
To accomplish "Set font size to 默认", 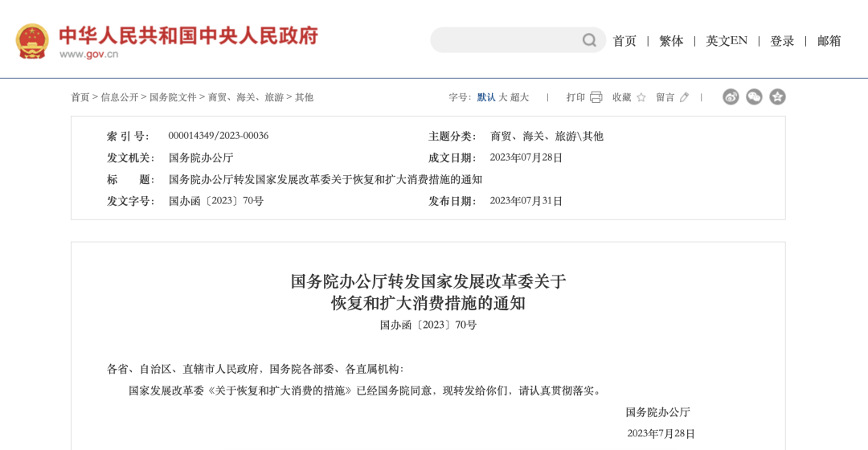I will click(x=486, y=97).
